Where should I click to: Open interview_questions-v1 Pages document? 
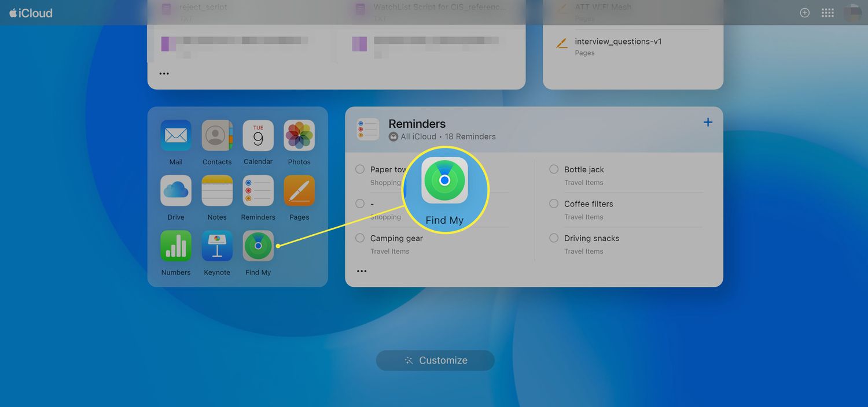click(x=617, y=42)
